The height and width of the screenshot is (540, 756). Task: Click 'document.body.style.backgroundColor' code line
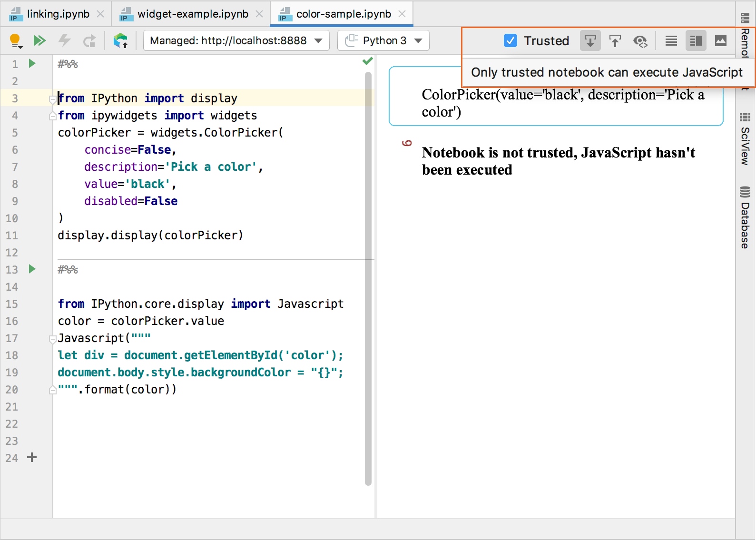pyautogui.click(x=200, y=372)
